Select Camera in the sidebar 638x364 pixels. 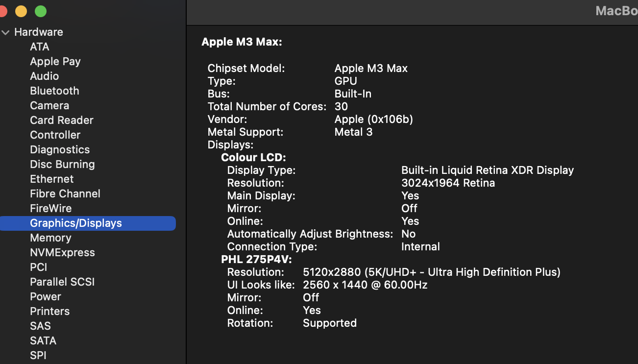click(x=49, y=105)
